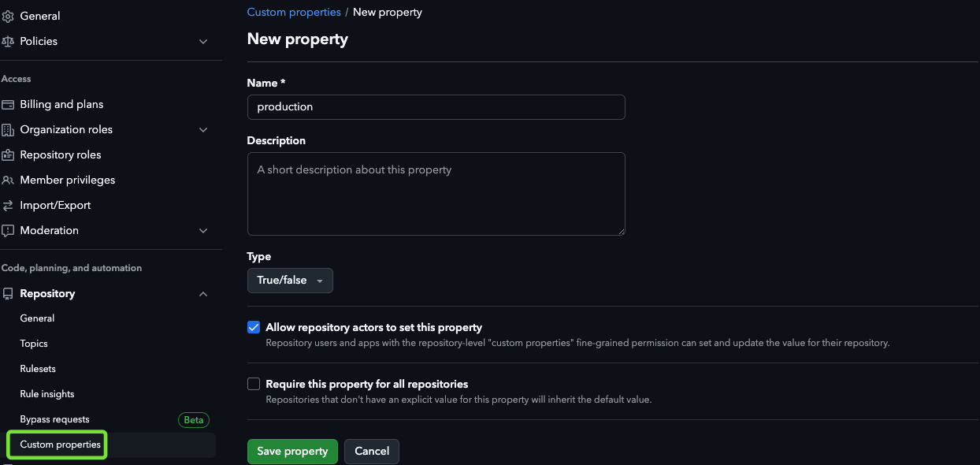
Task: Collapse the Repository section chevron
Action: click(x=203, y=293)
